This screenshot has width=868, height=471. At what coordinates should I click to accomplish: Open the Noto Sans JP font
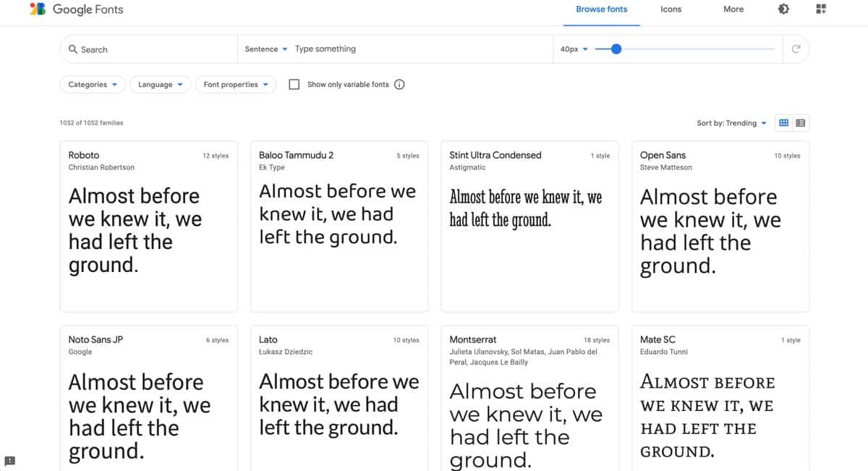[x=95, y=339]
